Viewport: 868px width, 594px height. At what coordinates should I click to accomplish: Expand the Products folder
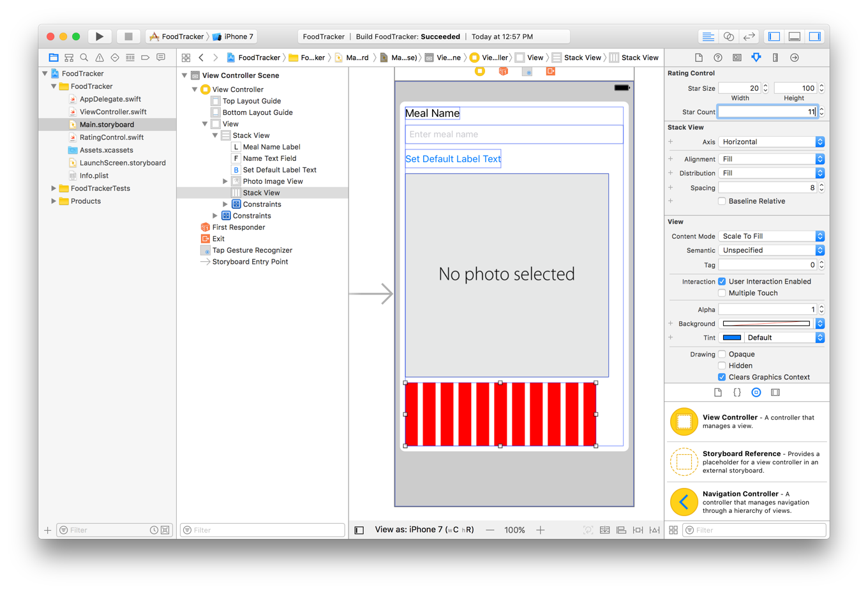(54, 201)
